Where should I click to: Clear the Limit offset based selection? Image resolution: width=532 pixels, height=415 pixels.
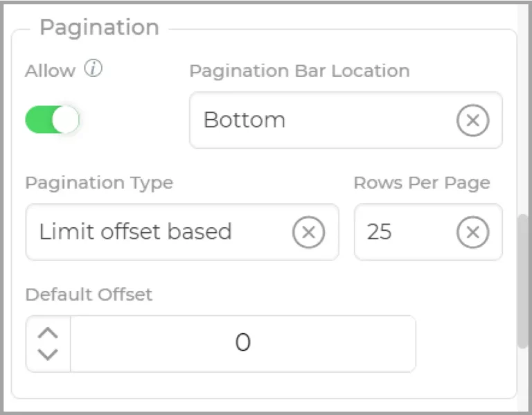308,232
